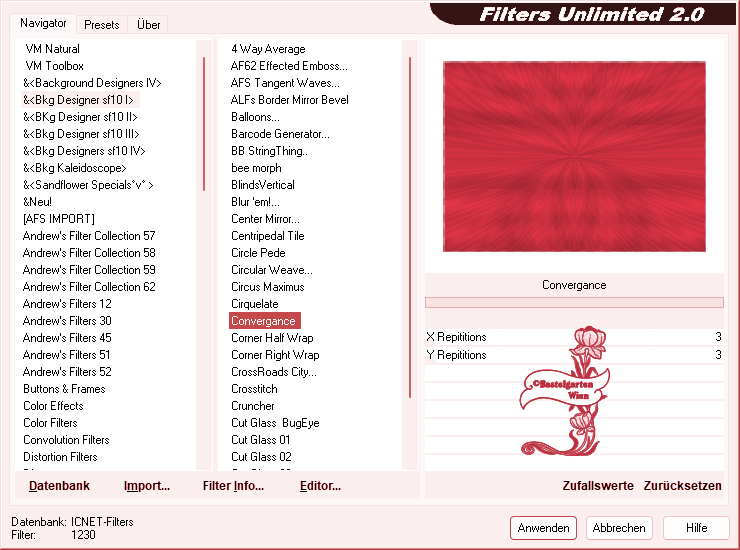
Task: Select Andrew's Filters 51
Action: click(x=66, y=355)
